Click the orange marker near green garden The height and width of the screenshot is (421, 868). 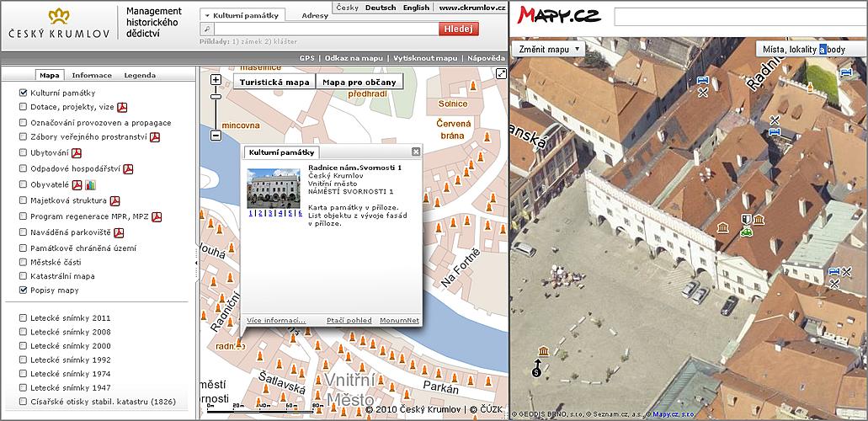pos(810,87)
